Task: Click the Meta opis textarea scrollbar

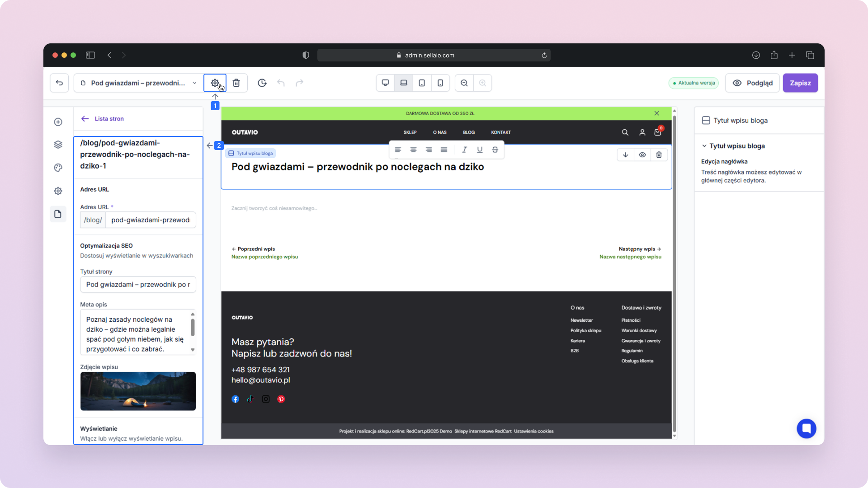Action: tap(193, 328)
